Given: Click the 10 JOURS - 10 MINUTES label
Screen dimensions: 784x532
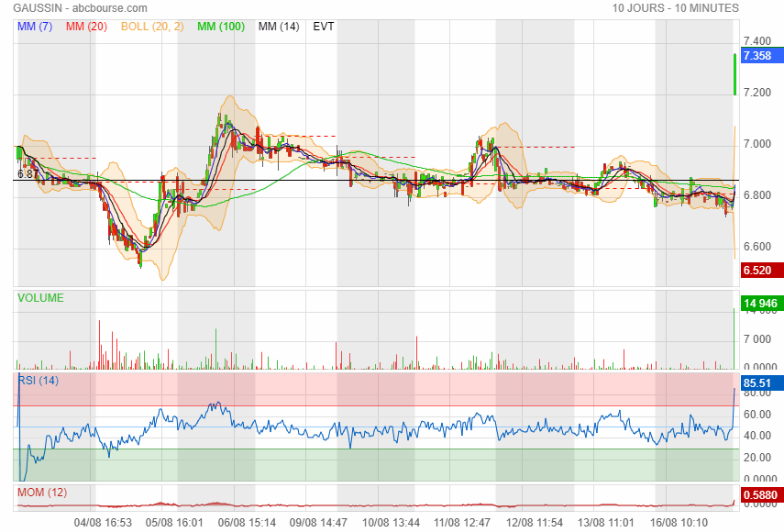Looking at the screenshot, I should [676, 8].
